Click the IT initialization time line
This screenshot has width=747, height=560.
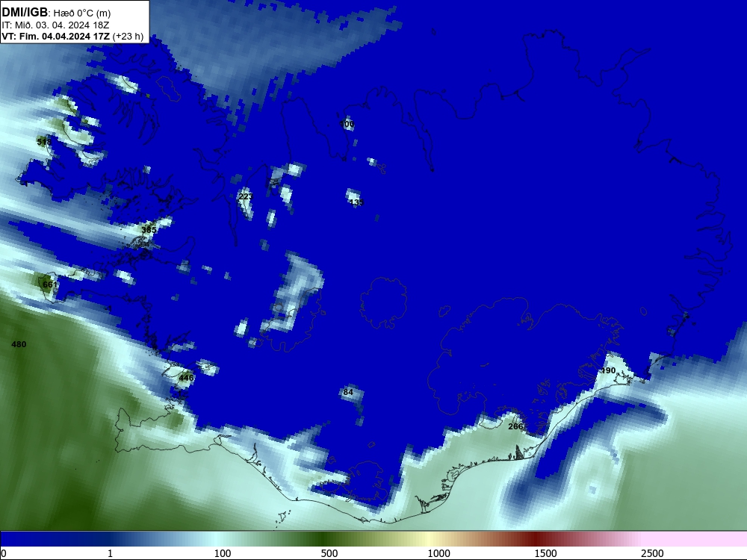pyautogui.click(x=56, y=25)
